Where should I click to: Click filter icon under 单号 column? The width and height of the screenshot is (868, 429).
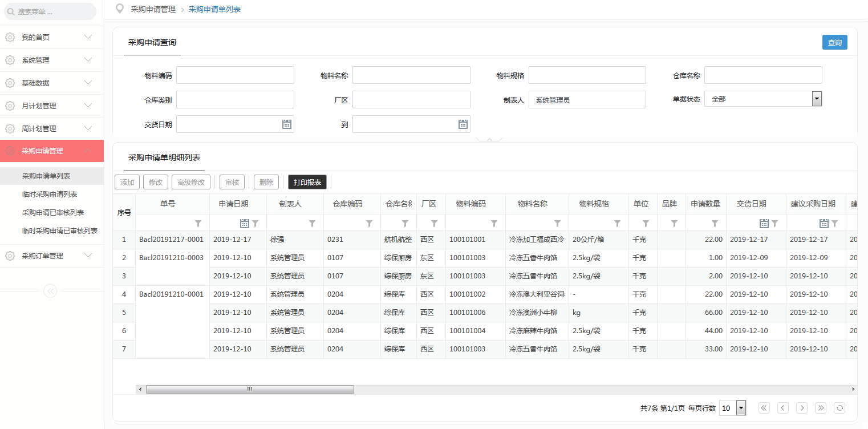point(198,223)
